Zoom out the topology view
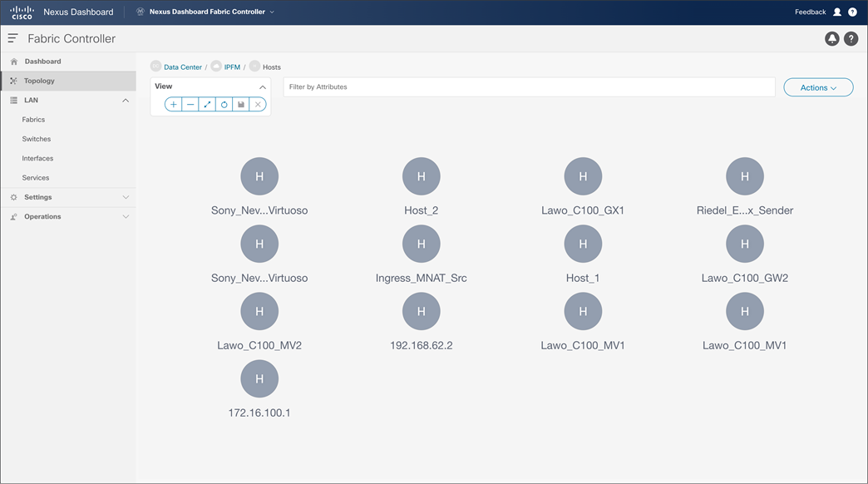Viewport: 868px width, 484px height. [x=190, y=104]
